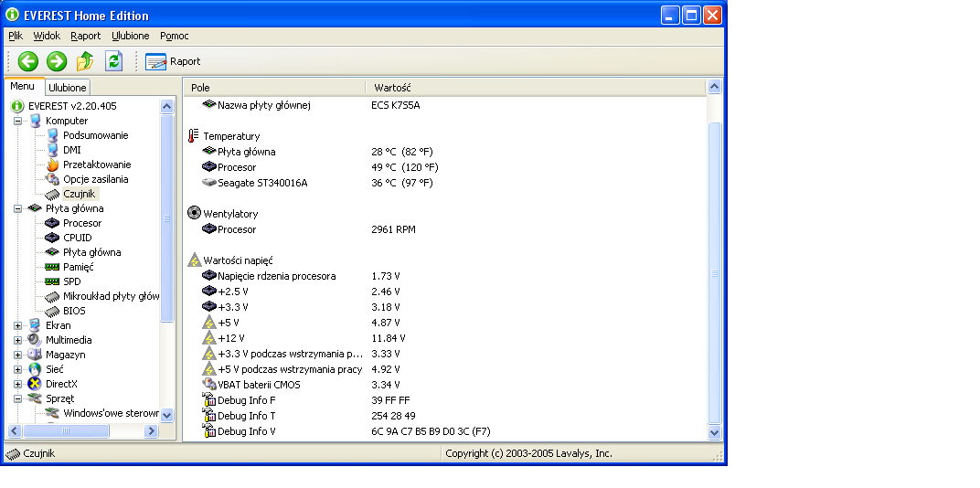980x488 pixels.
Task: Collapse the Komputer tree node
Action: 17,121
